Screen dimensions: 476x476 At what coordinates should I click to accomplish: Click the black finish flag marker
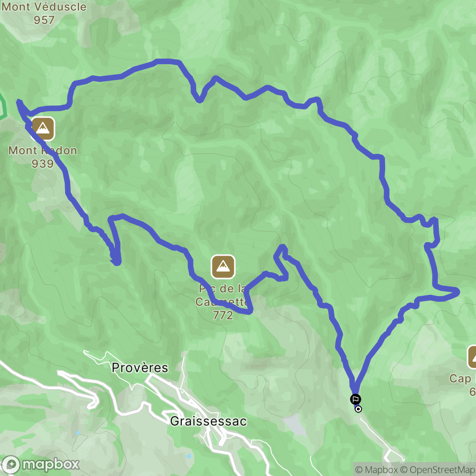[356, 399]
